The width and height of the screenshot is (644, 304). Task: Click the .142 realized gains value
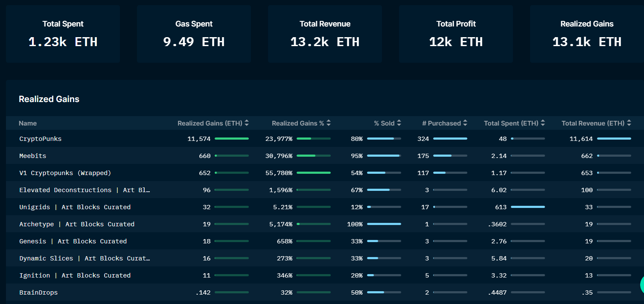click(x=203, y=292)
